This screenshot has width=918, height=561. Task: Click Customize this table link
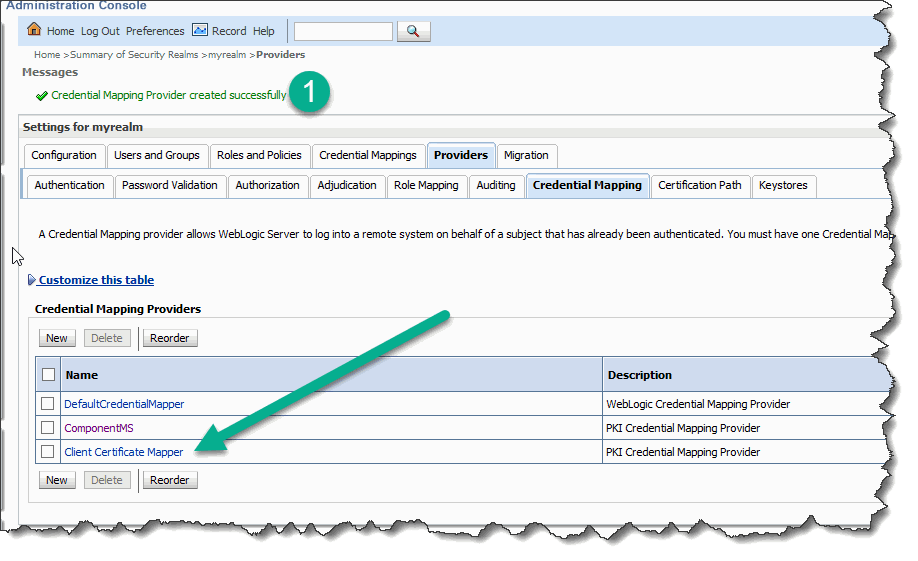click(x=96, y=280)
